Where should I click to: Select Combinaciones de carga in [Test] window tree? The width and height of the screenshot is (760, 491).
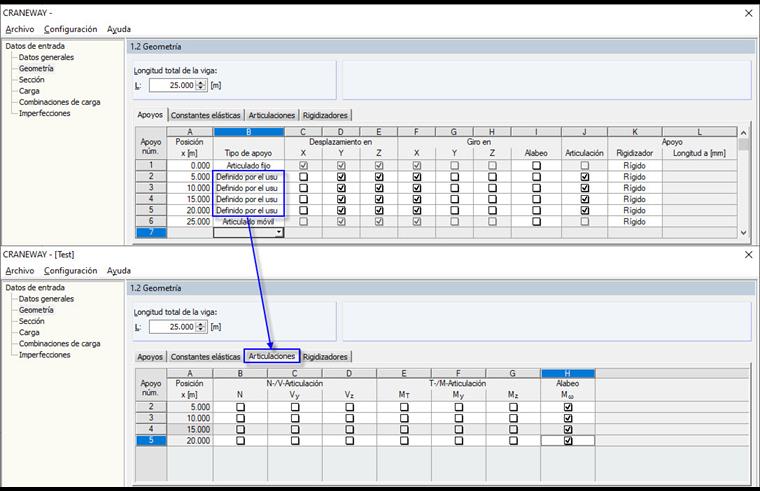(x=60, y=343)
